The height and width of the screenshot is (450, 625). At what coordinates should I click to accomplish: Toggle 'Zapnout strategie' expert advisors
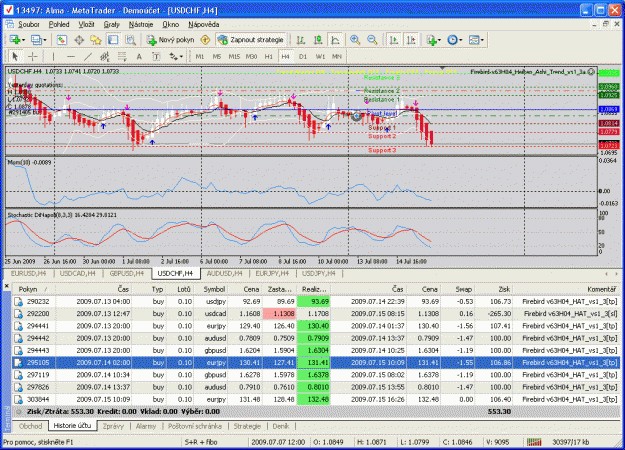[x=251, y=40]
